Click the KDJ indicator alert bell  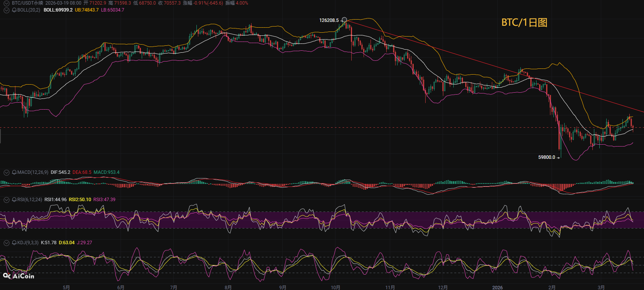point(14,243)
